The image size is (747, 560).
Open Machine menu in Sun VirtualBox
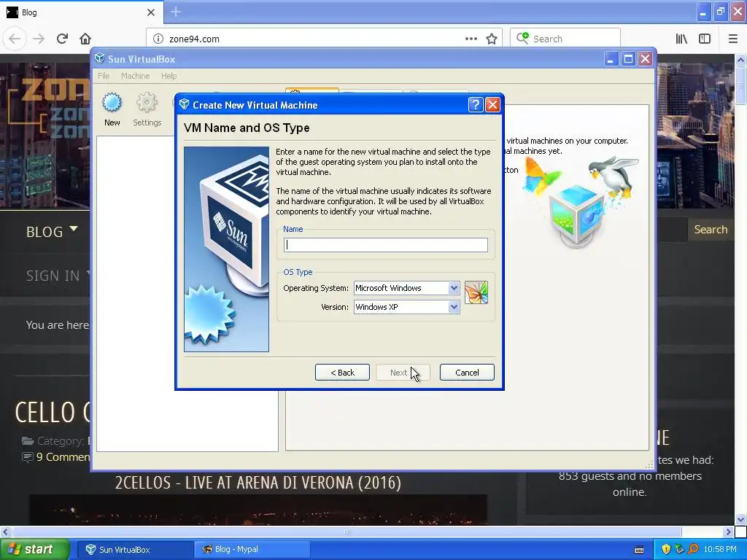click(x=135, y=76)
